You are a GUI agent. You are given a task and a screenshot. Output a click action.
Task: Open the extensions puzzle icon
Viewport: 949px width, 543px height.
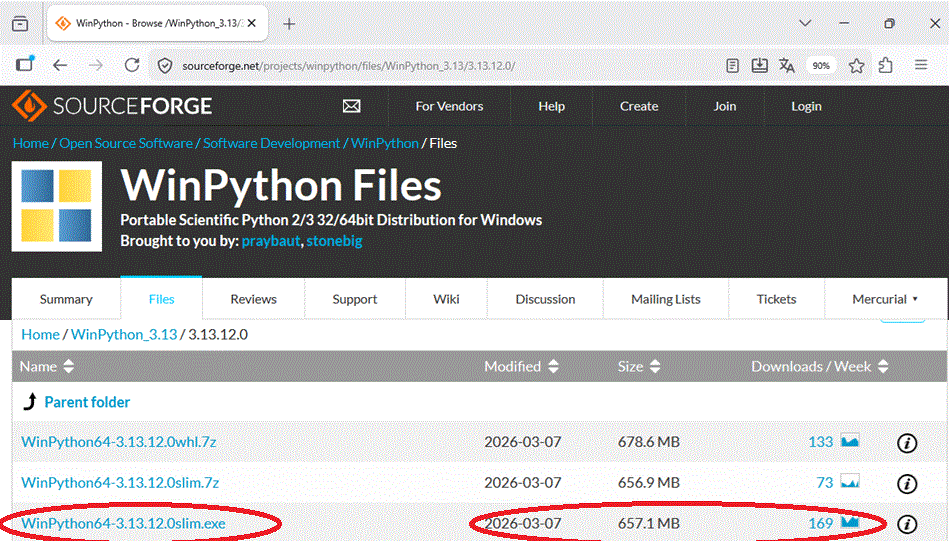[x=885, y=65]
